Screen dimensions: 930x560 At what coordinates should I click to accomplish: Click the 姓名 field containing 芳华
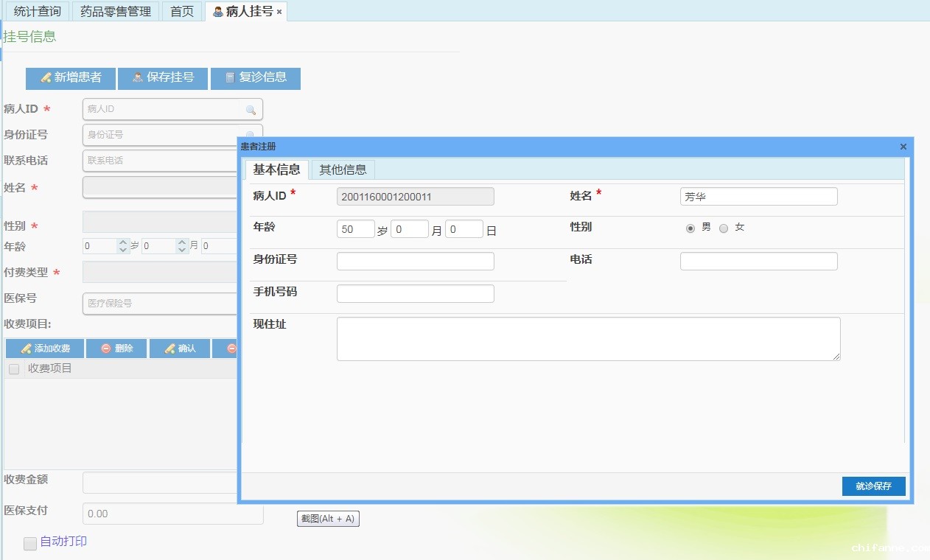click(x=759, y=197)
